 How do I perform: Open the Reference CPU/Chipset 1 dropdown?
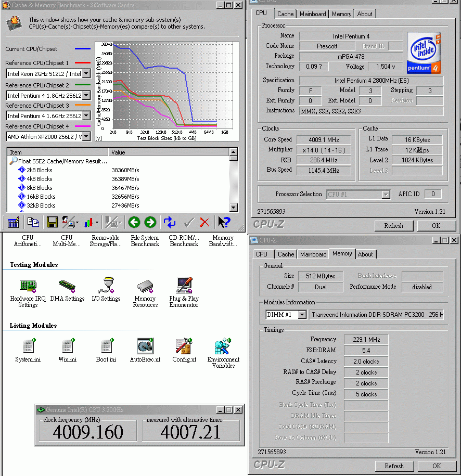[86, 73]
